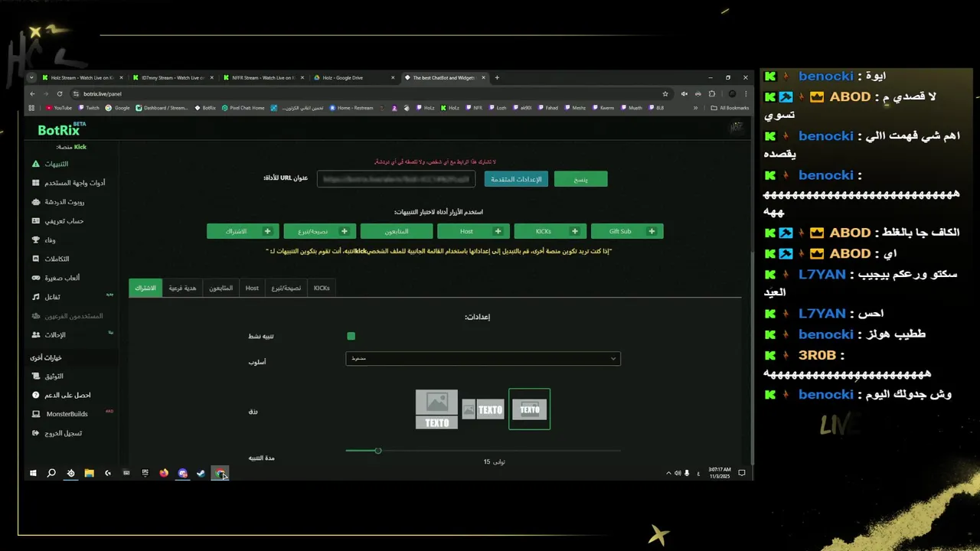Test alert with KICKs green button
This screenshot has width=980, height=551.
550,231
